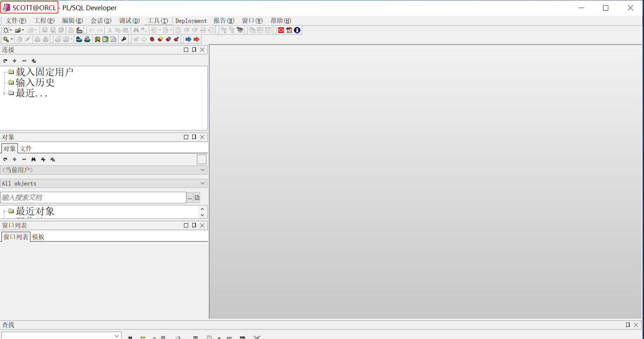This screenshot has width=644, height=339.
Task: Toggle pin on the 查找 panel
Action: [628, 325]
